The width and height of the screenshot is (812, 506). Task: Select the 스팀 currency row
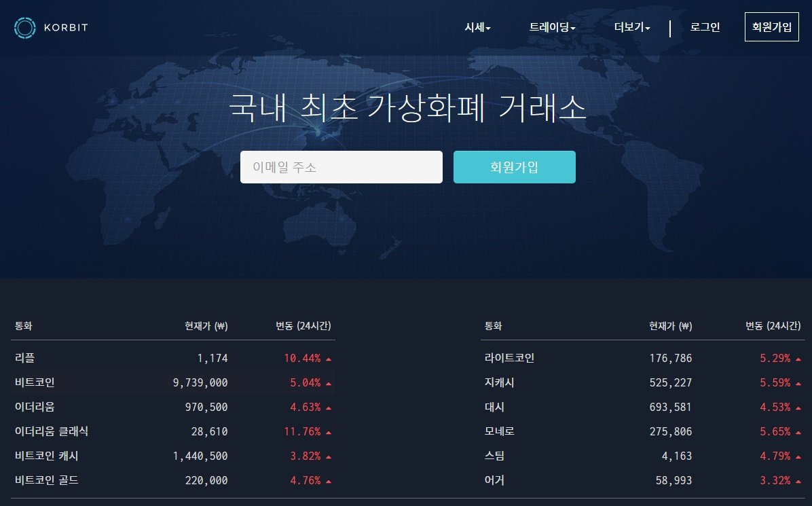click(x=493, y=456)
